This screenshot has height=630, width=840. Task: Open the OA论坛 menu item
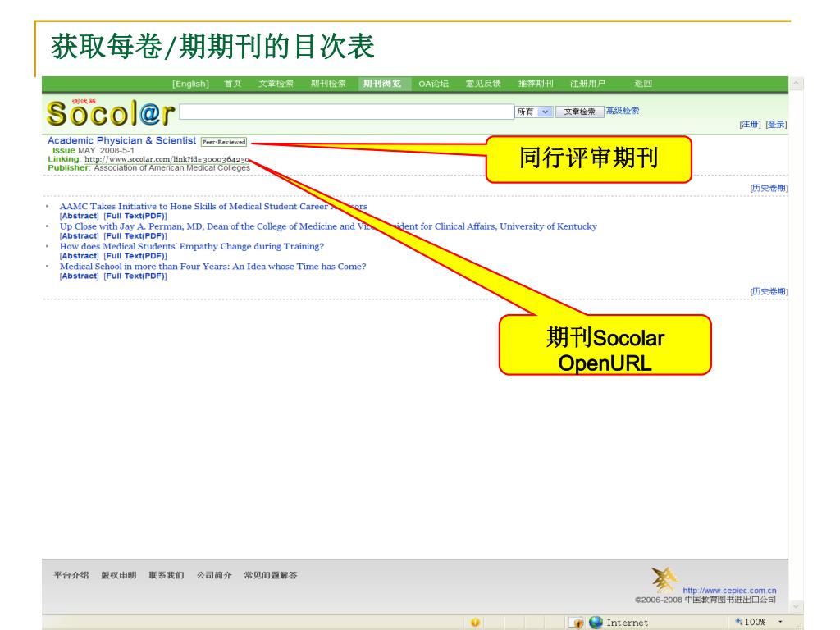pos(433,84)
